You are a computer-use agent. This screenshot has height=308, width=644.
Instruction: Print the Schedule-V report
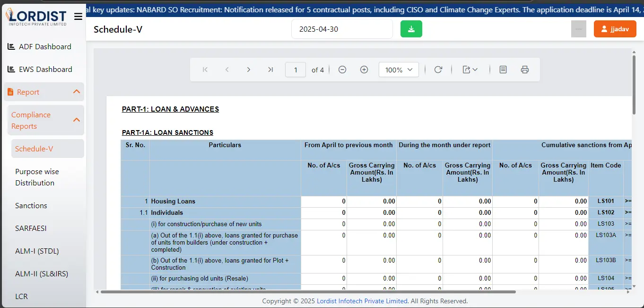click(x=525, y=70)
